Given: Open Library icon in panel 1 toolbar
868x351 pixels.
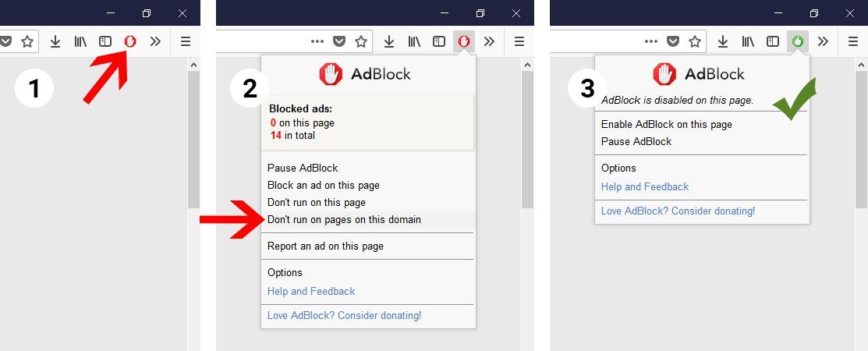Looking at the screenshot, I should 80,41.
